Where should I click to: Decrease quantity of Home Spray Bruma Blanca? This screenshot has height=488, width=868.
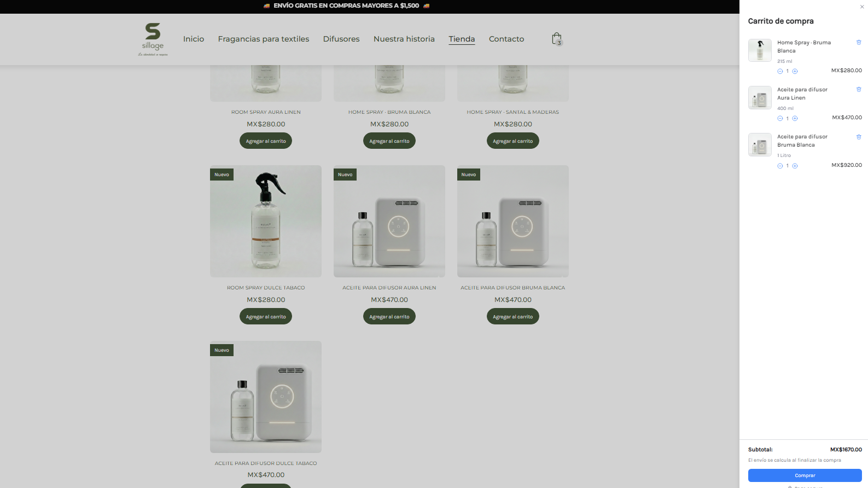(x=780, y=71)
